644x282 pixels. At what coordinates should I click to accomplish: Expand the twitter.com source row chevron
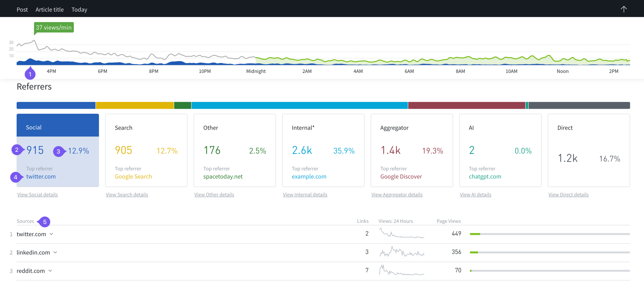click(x=51, y=234)
